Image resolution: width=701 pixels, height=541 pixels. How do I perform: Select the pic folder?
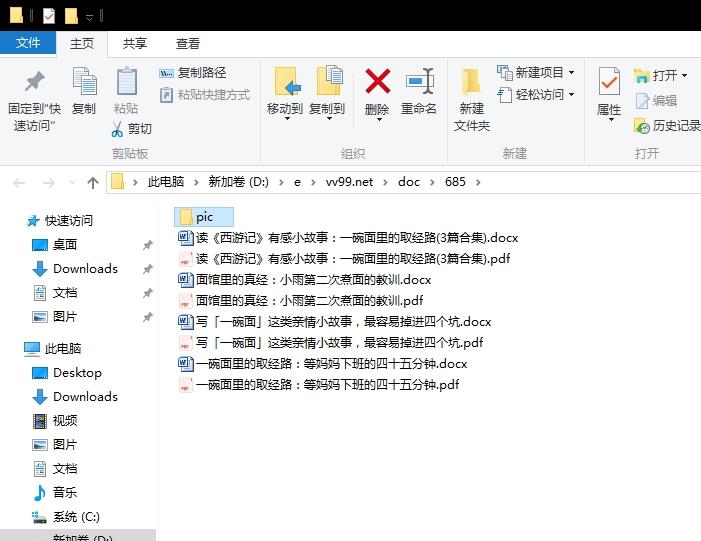click(204, 217)
